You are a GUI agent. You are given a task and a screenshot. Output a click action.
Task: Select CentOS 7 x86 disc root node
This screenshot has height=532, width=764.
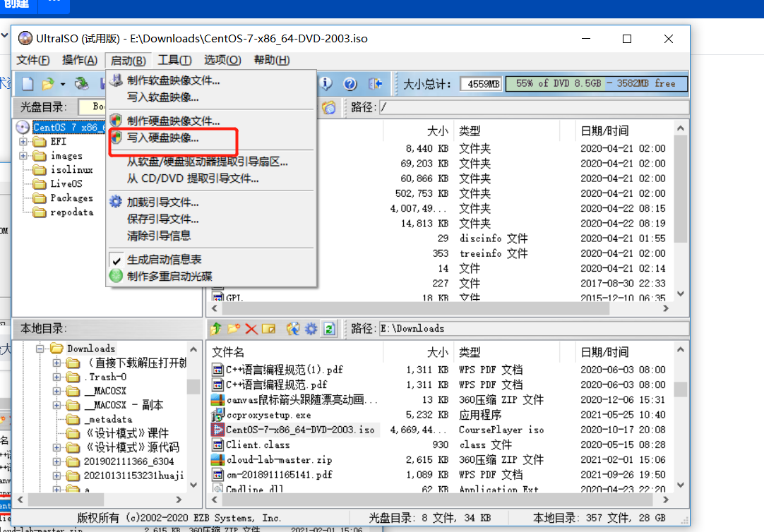tap(68, 128)
